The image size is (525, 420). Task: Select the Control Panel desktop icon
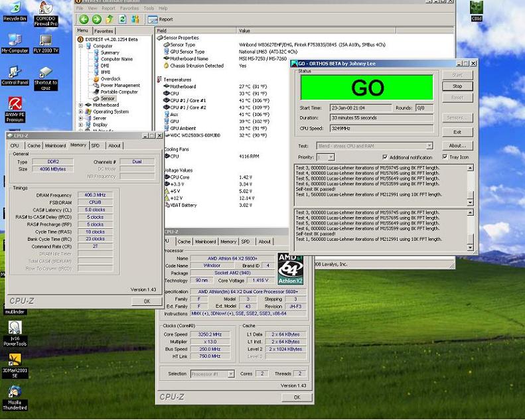pyautogui.click(x=15, y=76)
